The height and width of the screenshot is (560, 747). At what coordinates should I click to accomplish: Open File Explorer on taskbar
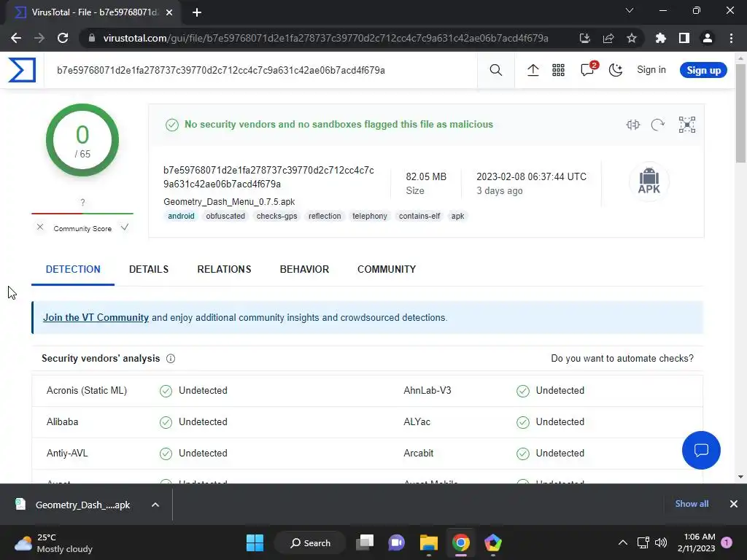click(429, 542)
